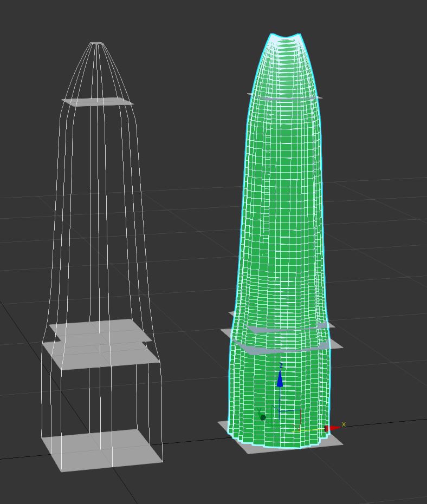
Task: Click the apex of the wireframe tower
Action: 97,43
